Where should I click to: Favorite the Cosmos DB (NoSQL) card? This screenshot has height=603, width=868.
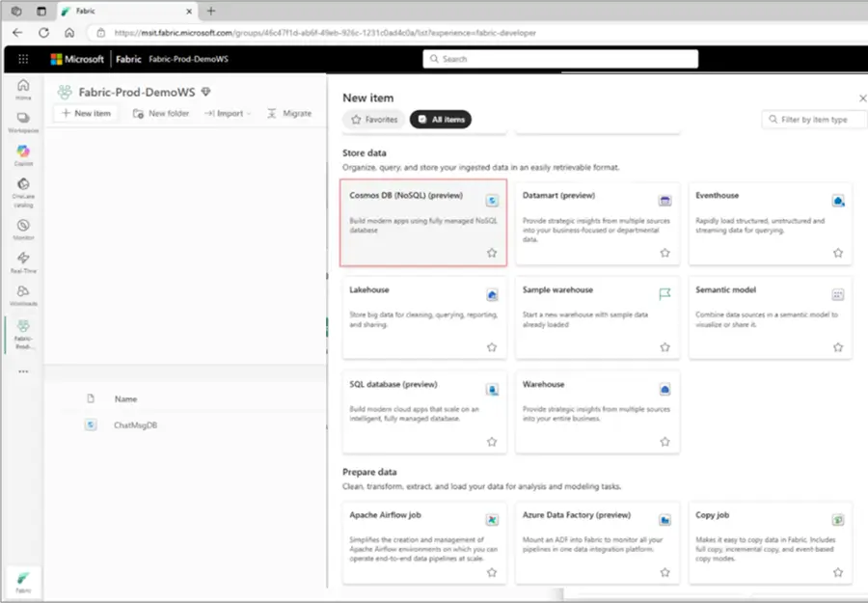(x=492, y=253)
